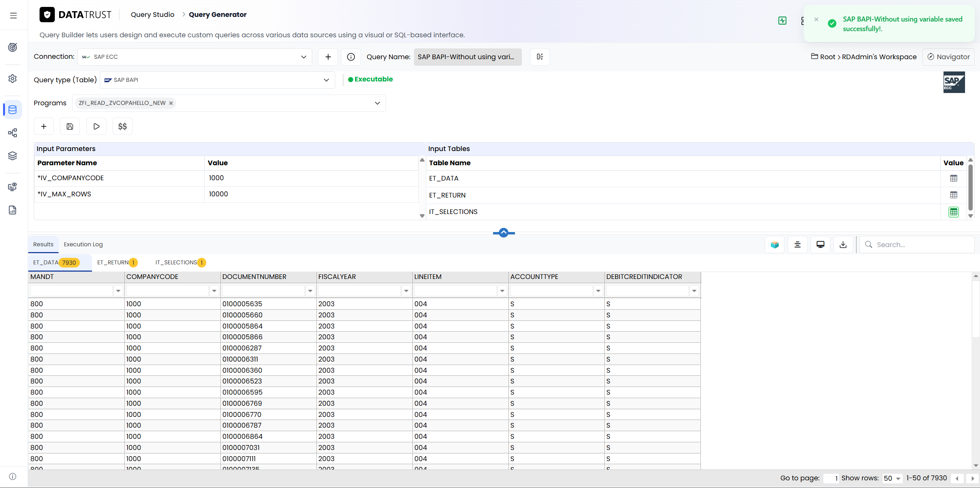Click the align-center icon in the results toolbar

[x=797, y=244]
